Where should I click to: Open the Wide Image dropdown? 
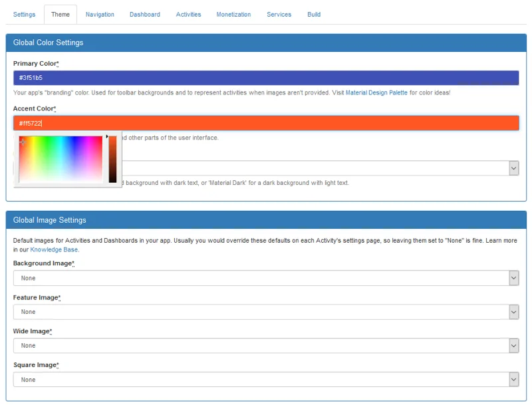click(266, 346)
